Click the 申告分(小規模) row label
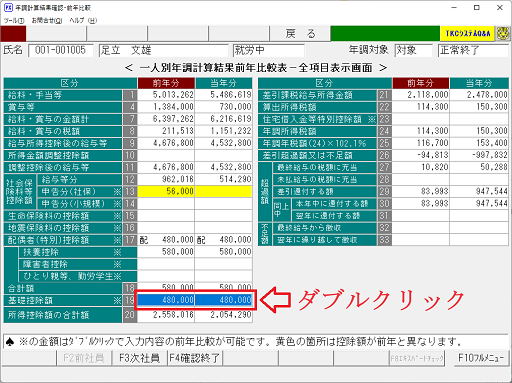 80,204
